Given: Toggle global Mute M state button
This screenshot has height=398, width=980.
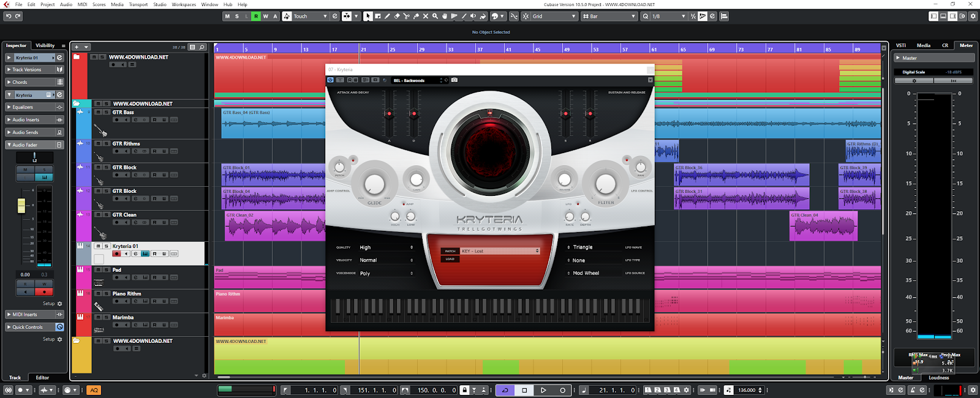Looking at the screenshot, I should tap(227, 17).
